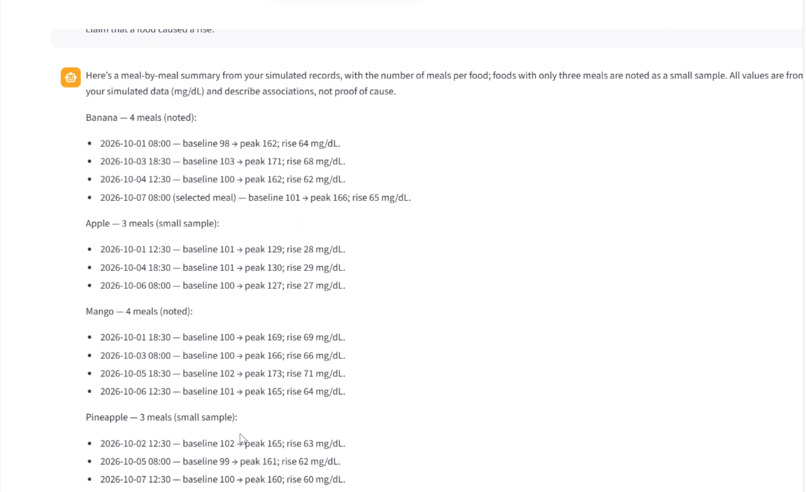Click the 'Apple — 3 meals (small sample):' heading
This screenshot has width=806, height=492.
click(152, 224)
